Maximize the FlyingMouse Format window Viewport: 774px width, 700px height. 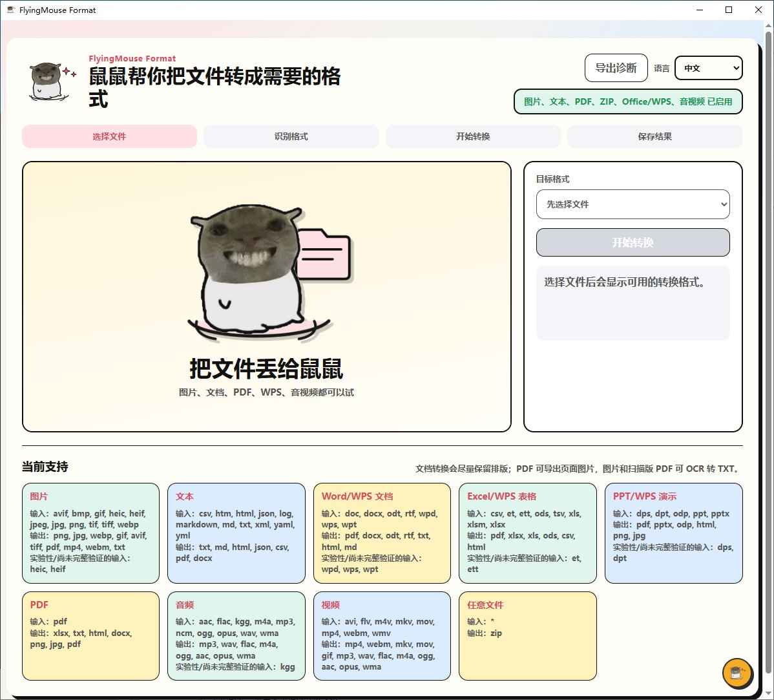[729, 10]
